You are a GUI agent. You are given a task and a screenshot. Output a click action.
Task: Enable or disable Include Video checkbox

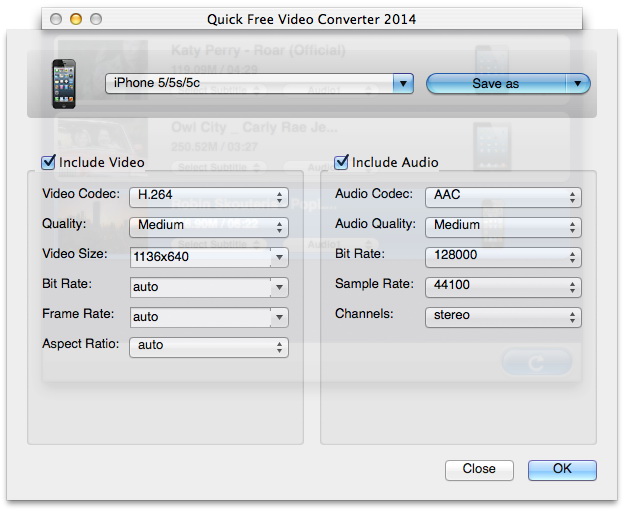48,162
